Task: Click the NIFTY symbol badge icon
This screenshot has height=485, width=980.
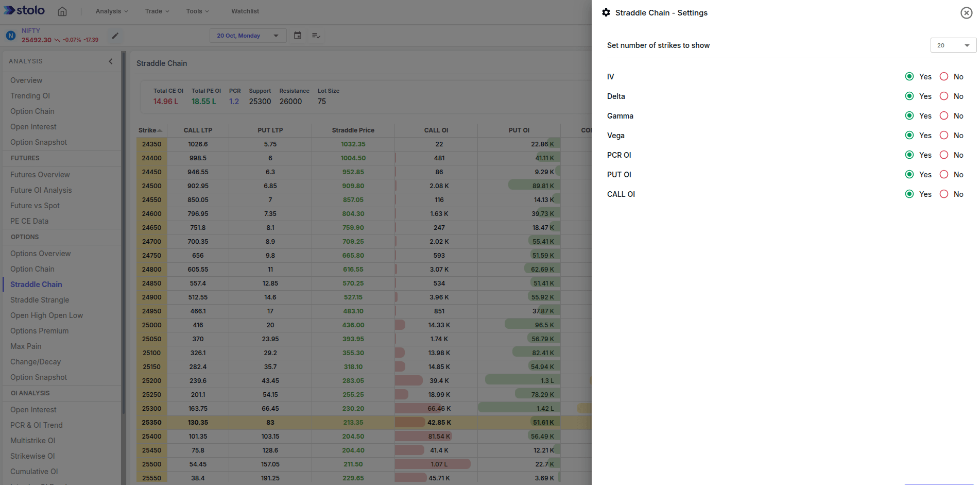Action: coord(11,36)
